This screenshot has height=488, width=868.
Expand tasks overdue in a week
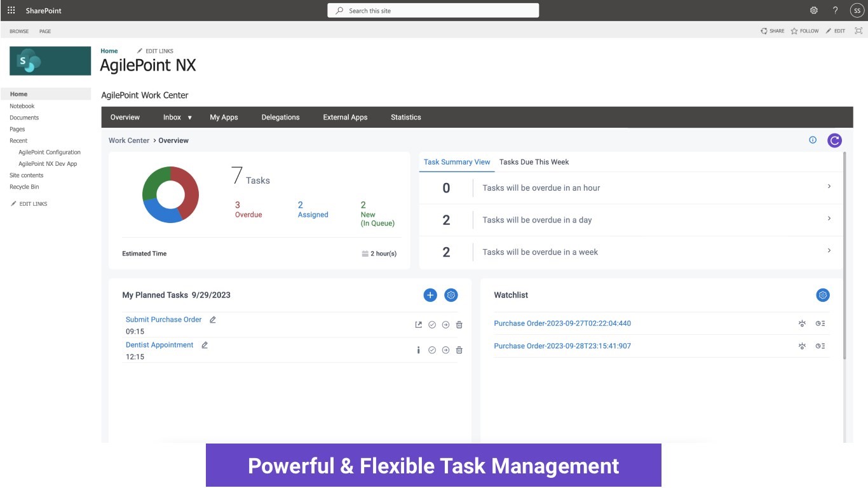[829, 250]
